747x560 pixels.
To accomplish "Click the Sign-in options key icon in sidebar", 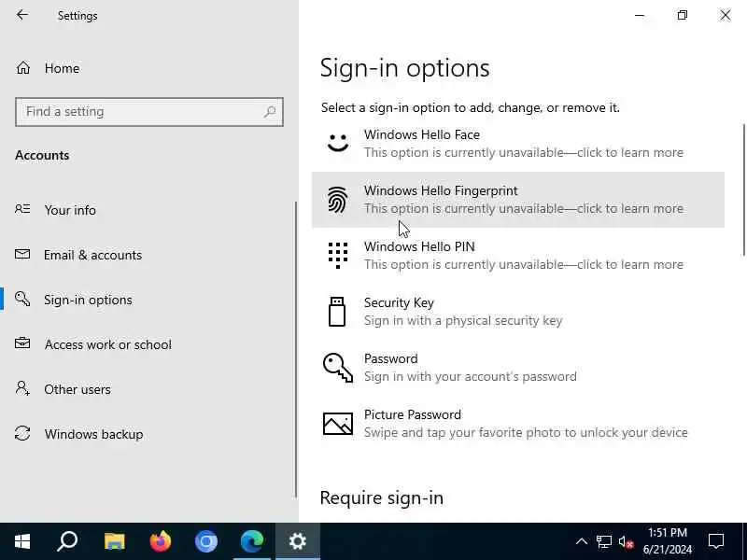I will click(22, 299).
